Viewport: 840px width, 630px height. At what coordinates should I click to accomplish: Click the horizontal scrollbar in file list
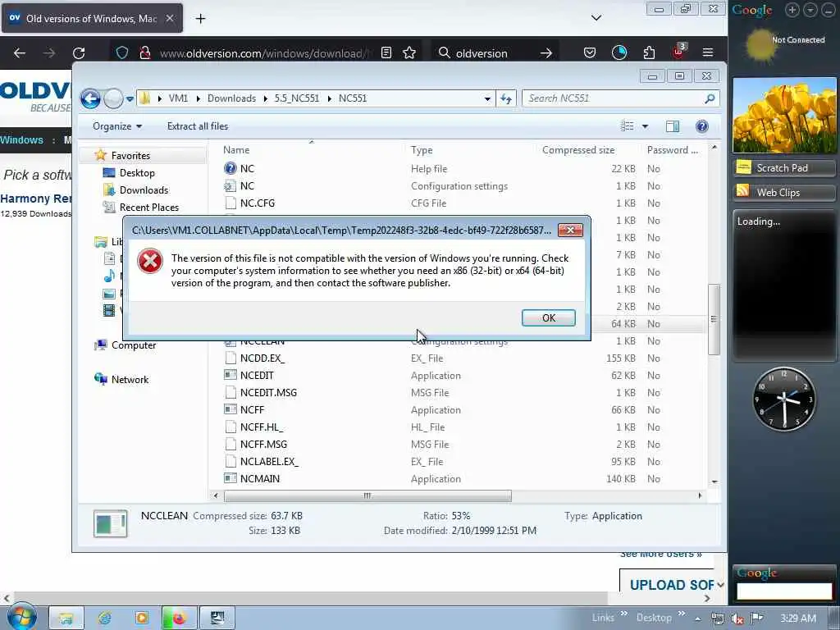(367, 495)
